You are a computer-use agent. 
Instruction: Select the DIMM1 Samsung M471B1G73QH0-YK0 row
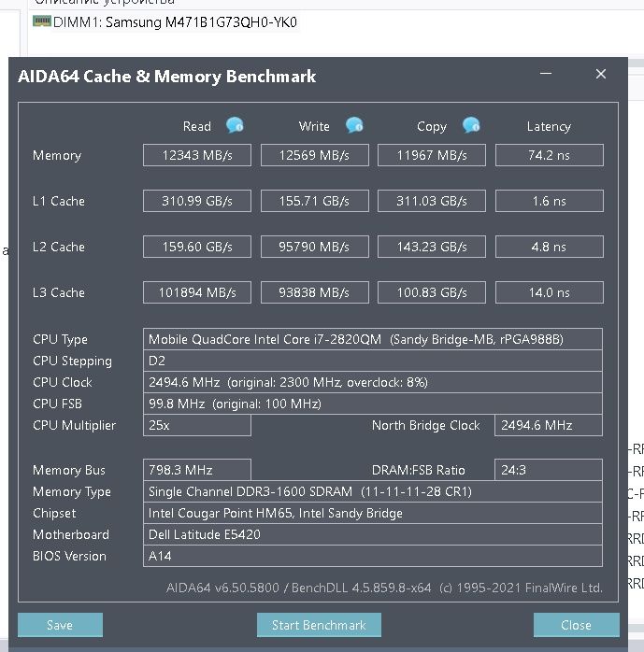click(165, 22)
